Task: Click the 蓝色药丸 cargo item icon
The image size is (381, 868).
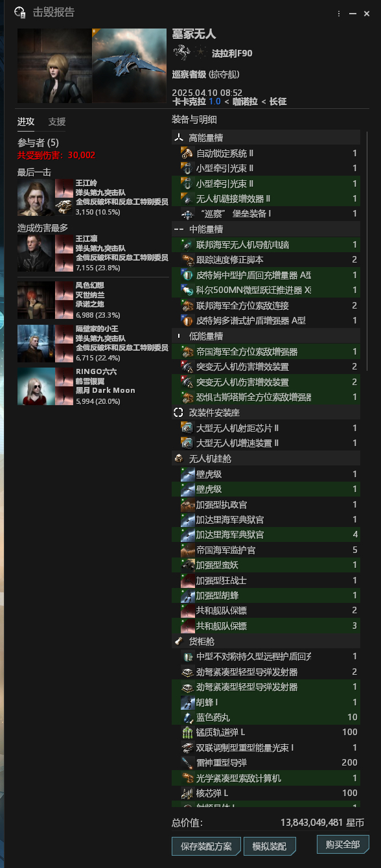Action: click(187, 718)
